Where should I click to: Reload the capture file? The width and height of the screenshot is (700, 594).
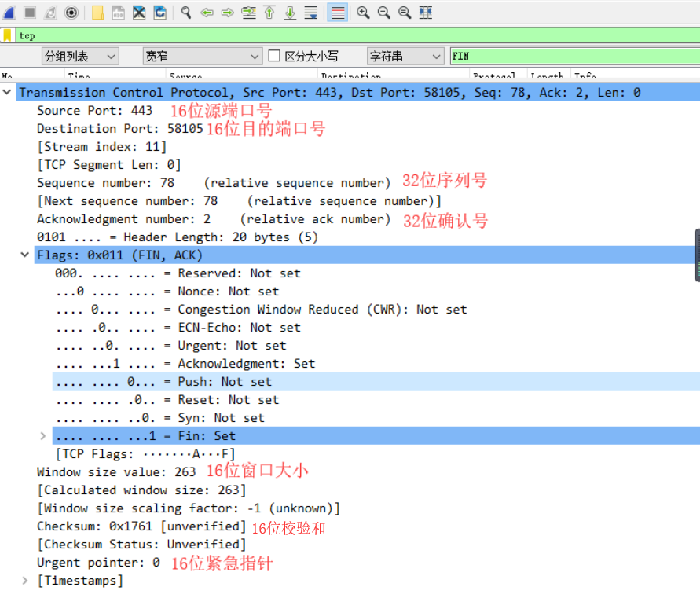(x=159, y=13)
